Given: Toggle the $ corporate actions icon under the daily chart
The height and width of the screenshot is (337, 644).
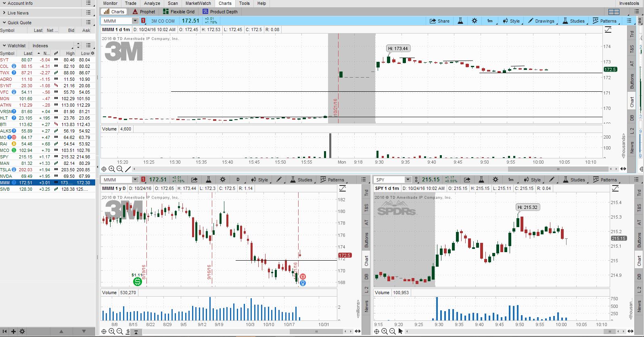Looking at the screenshot, I should 128,332.
